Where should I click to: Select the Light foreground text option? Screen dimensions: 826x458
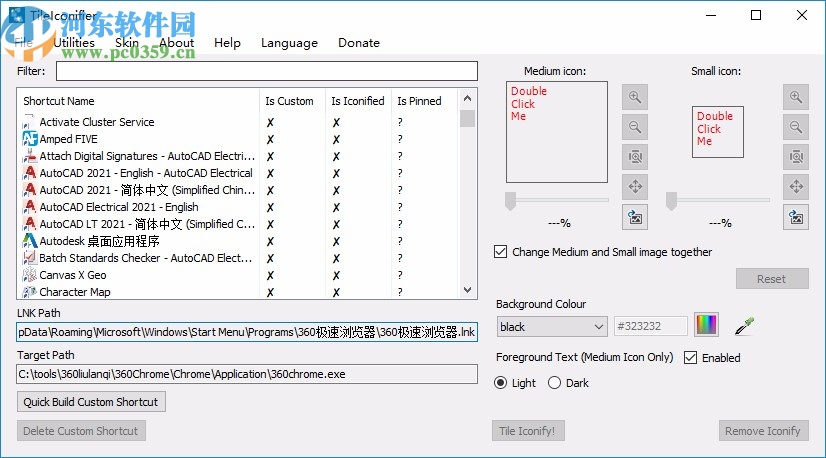coord(501,383)
